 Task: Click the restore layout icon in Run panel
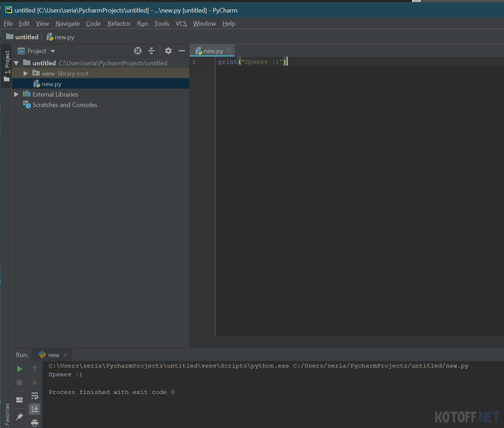[x=19, y=400]
